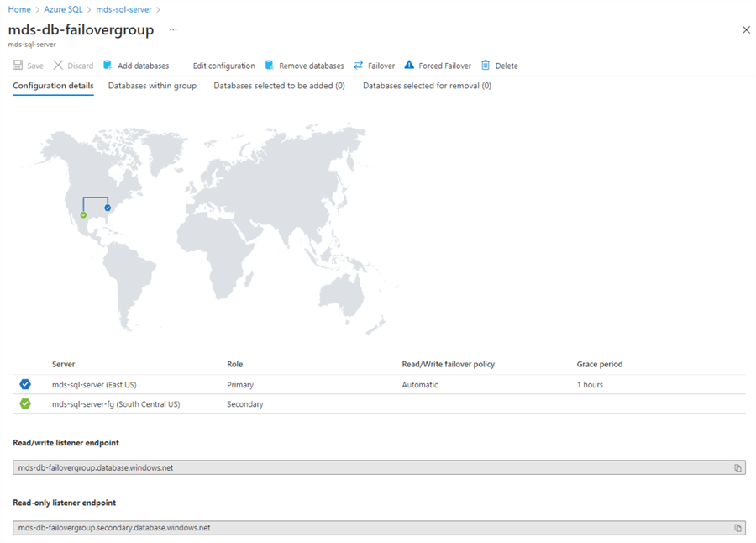756x543 pixels.
Task: Click the read/write listener endpoint field
Action: [x=370, y=468]
